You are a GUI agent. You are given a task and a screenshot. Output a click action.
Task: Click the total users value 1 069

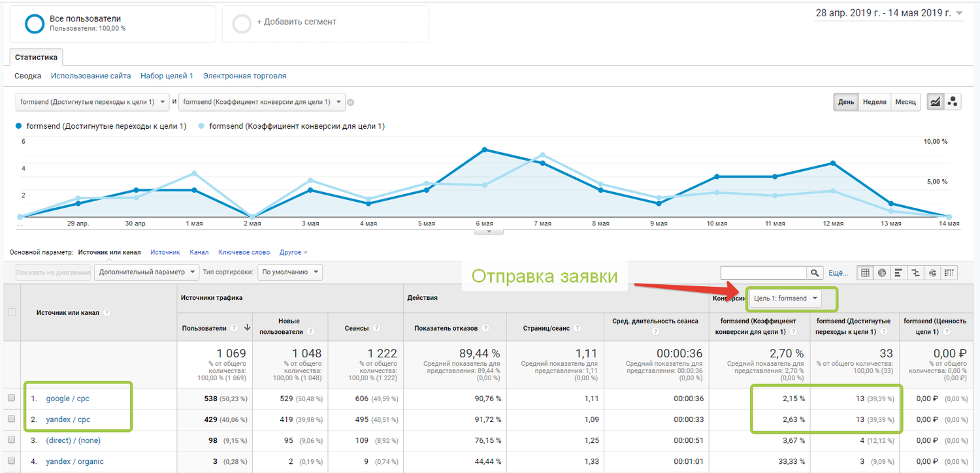click(231, 353)
